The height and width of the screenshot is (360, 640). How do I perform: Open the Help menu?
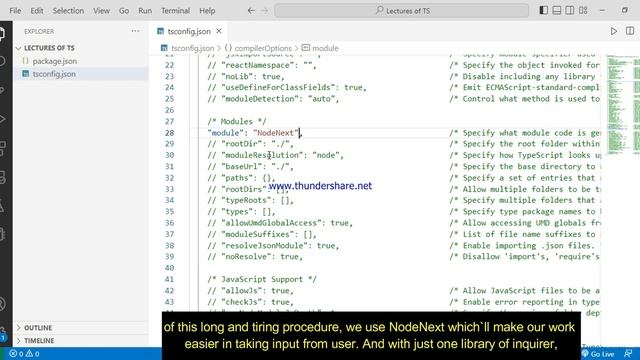click(207, 11)
